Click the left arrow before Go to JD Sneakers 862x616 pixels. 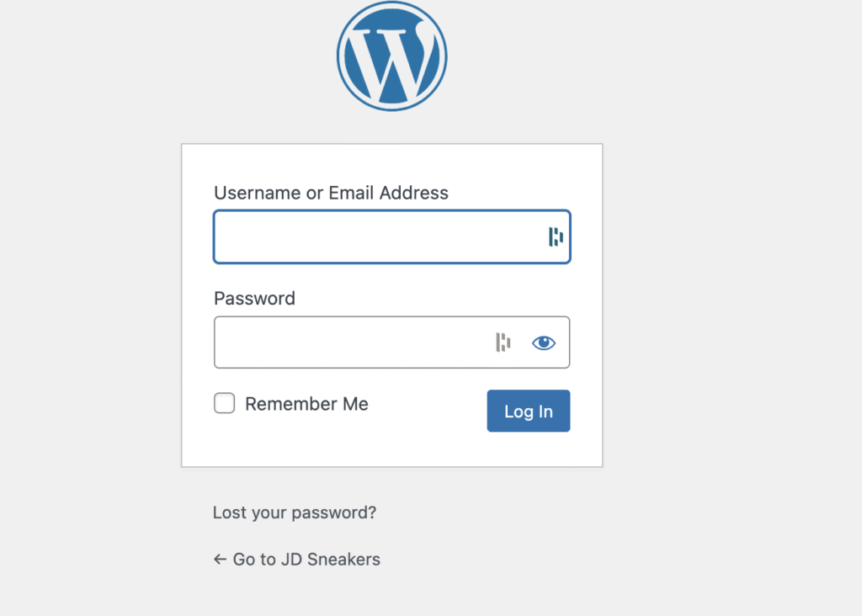coord(220,559)
